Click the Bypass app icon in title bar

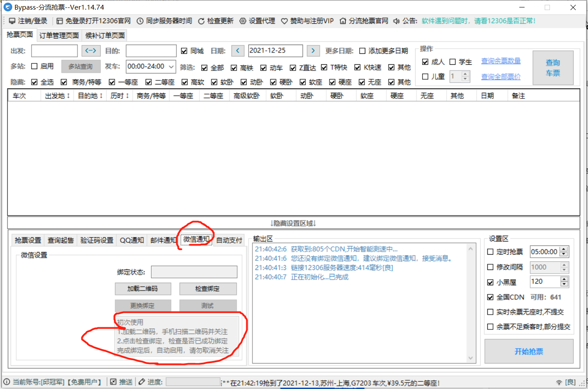pos(7,7)
